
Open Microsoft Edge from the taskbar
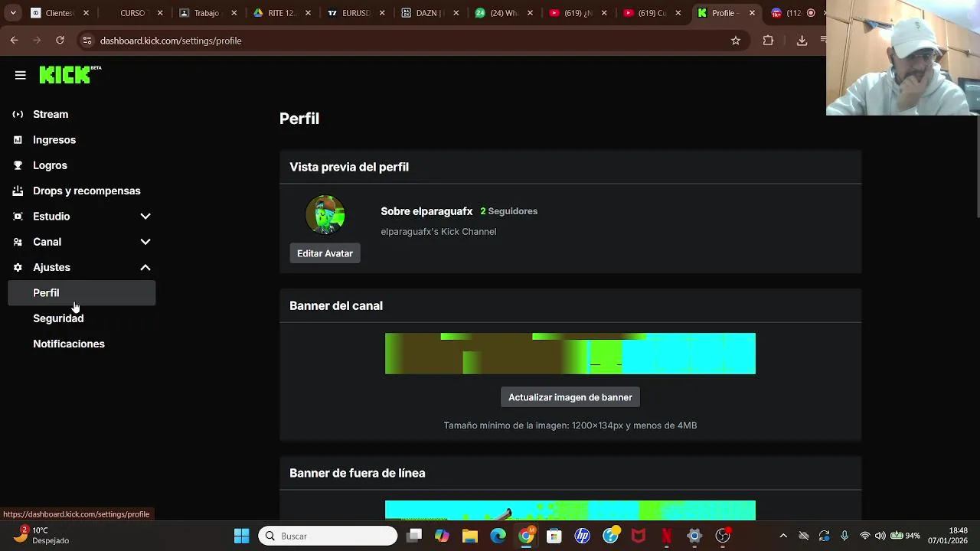[498, 536]
